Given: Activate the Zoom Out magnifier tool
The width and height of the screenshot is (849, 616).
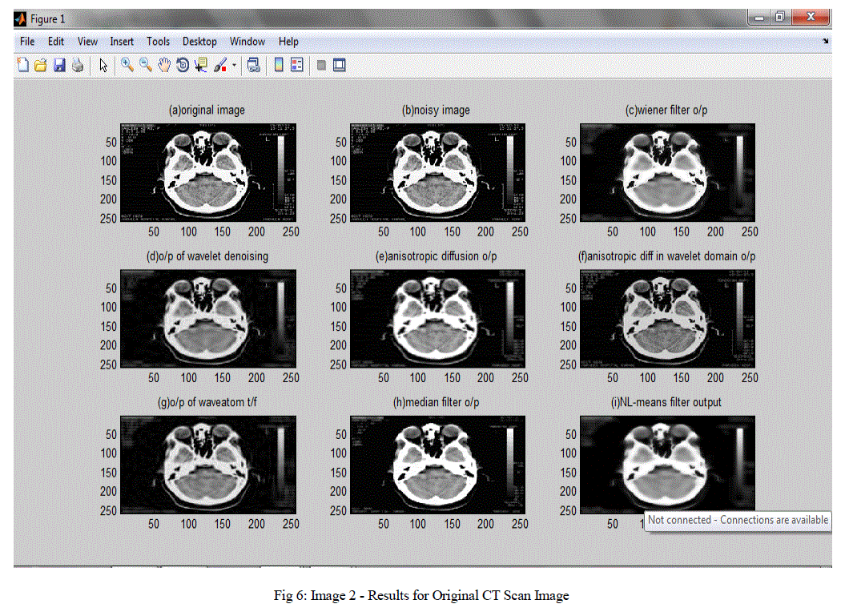Looking at the screenshot, I should click(146, 66).
